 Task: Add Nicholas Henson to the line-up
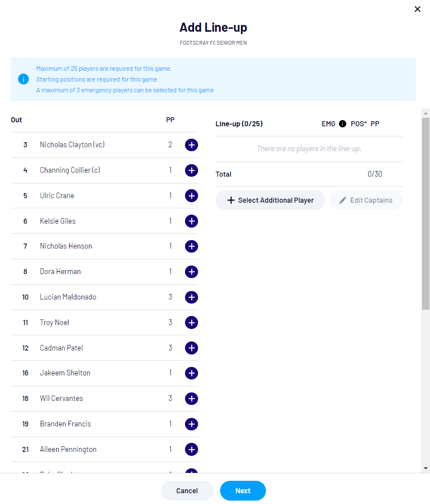tap(191, 246)
